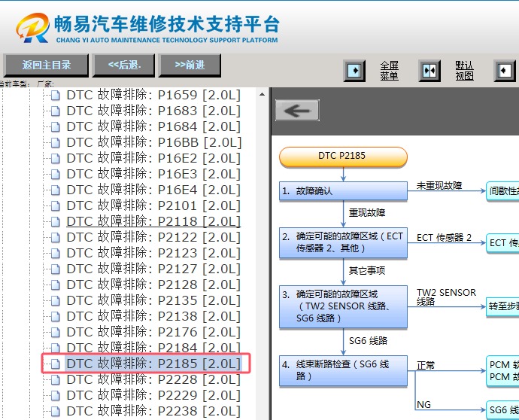Click the 未重现故障 branch label
This screenshot has width=519, height=420.
(x=439, y=186)
